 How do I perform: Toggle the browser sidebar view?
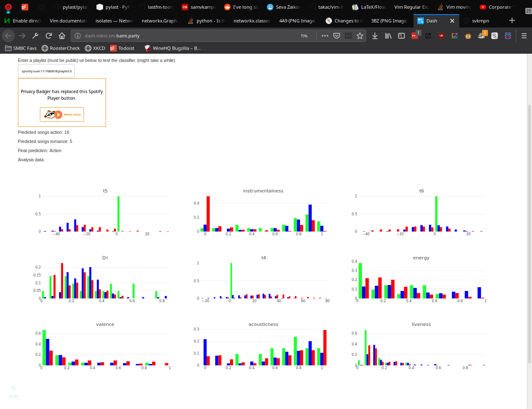(x=401, y=36)
